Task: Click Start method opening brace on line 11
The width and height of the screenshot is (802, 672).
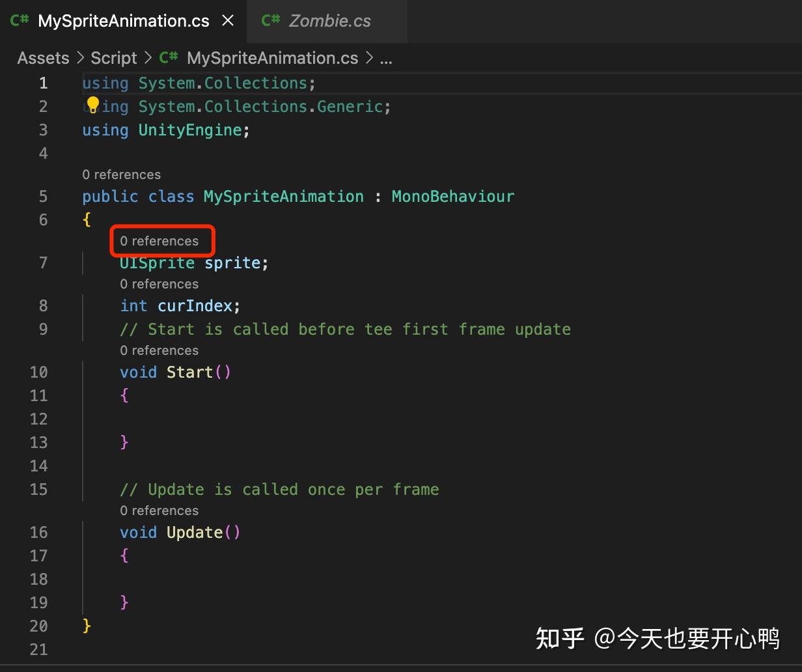Action: click(x=124, y=396)
